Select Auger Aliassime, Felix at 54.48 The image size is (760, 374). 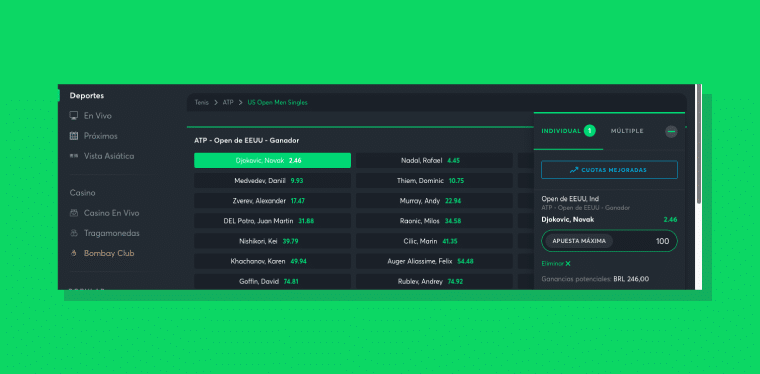click(x=434, y=261)
